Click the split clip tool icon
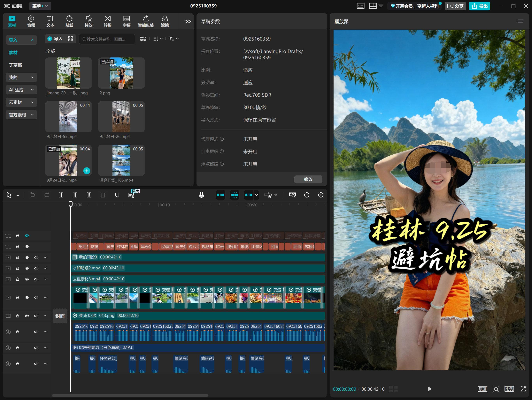Image resolution: width=532 pixels, height=400 pixels. [x=61, y=195]
